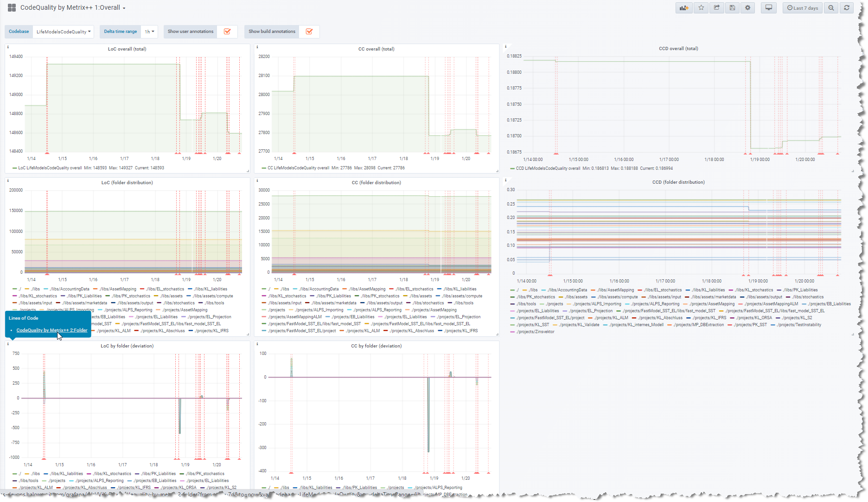This screenshot has width=868, height=502.
Task: Save the dashboard via disk icon
Action: coord(732,8)
